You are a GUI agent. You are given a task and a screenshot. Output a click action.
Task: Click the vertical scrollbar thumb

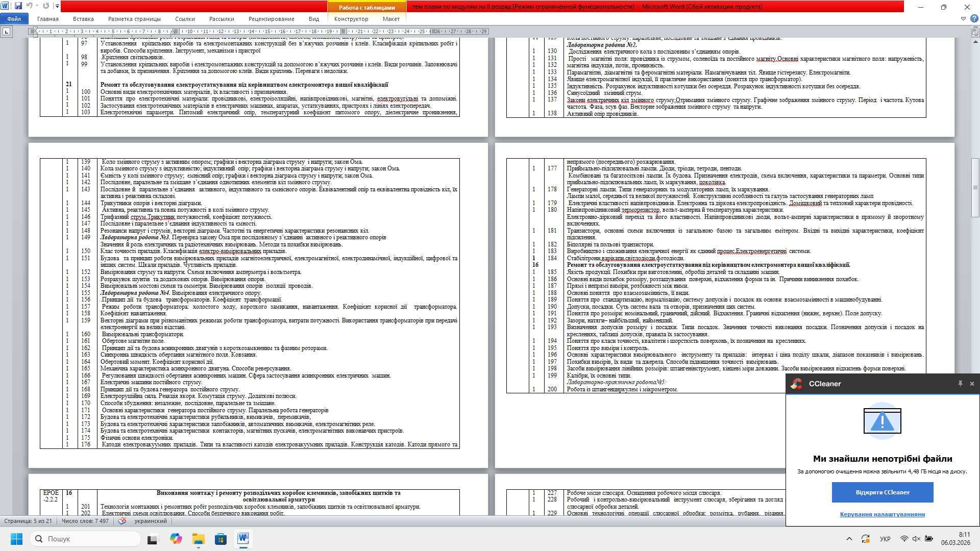975,187
